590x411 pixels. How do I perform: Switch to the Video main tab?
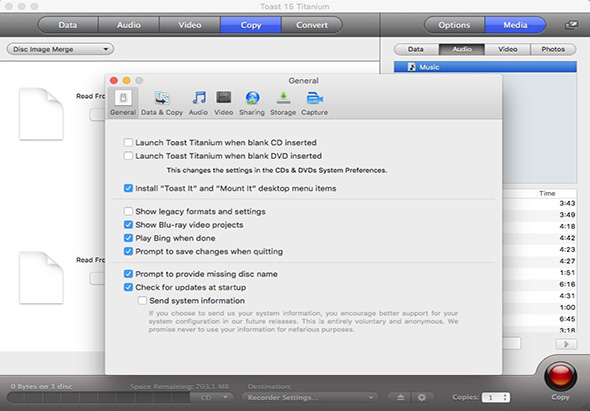click(190, 25)
